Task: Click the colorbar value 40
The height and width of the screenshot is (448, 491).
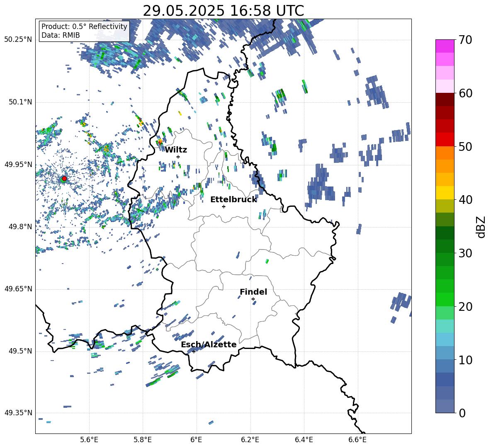Action: [465, 200]
